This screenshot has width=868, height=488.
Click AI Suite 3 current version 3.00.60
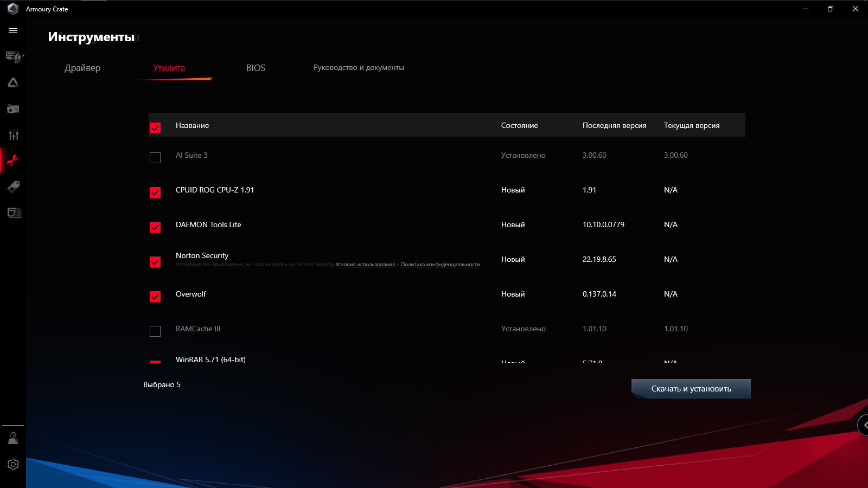(676, 155)
